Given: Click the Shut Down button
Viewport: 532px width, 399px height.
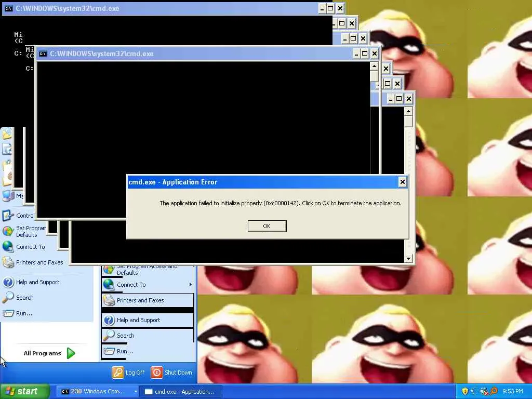Looking at the screenshot, I should point(171,372).
